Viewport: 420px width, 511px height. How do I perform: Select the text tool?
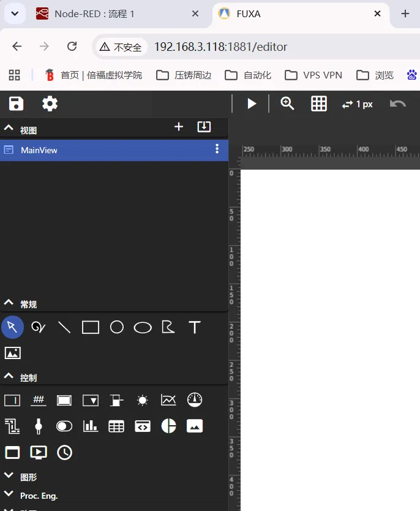[195, 327]
